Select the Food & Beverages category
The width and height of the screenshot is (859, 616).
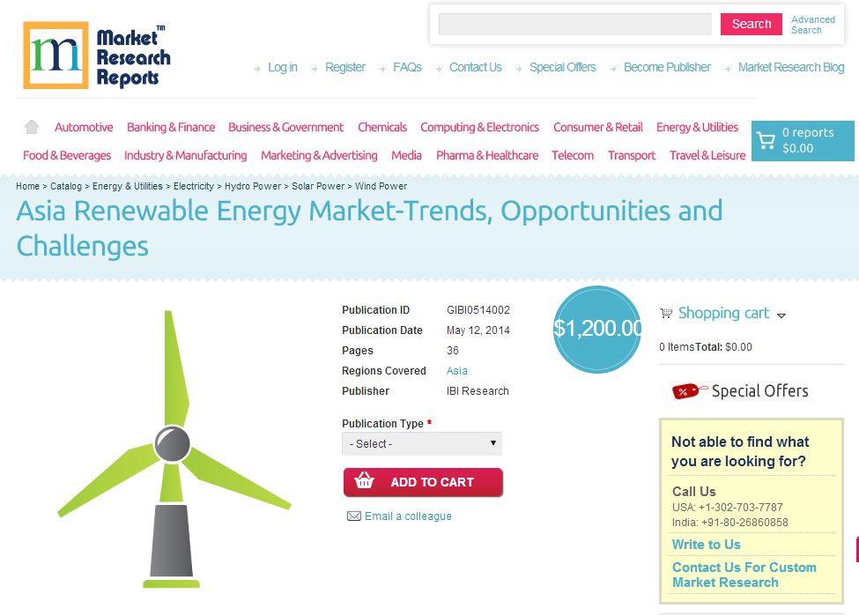(67, 156)
